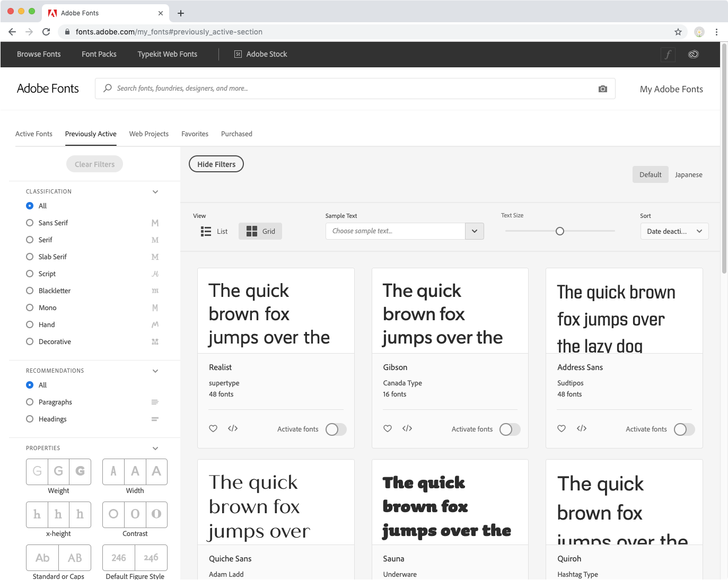Switch to List view

click(x=214, y=231)
